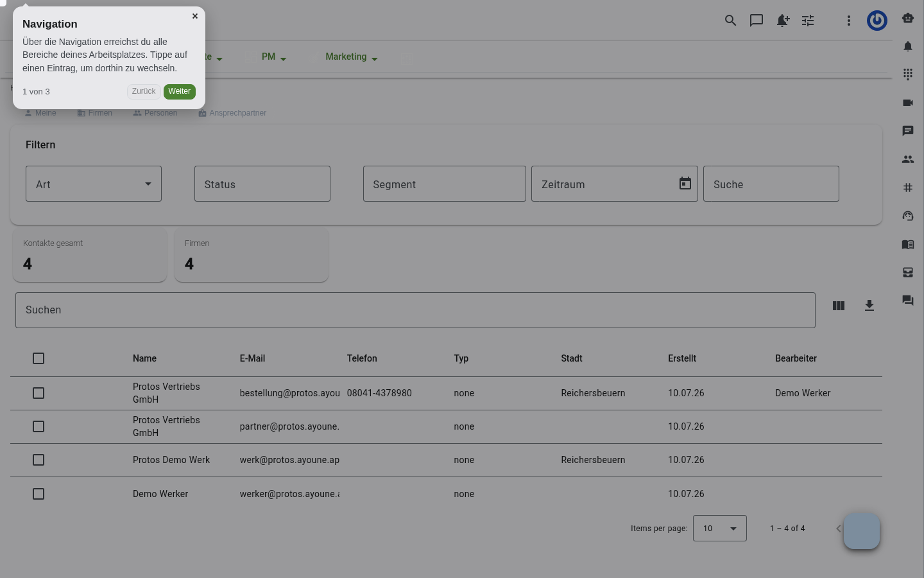Start video call via camera icon
This screenshot has height=578, width=924.
pos(908,103)
